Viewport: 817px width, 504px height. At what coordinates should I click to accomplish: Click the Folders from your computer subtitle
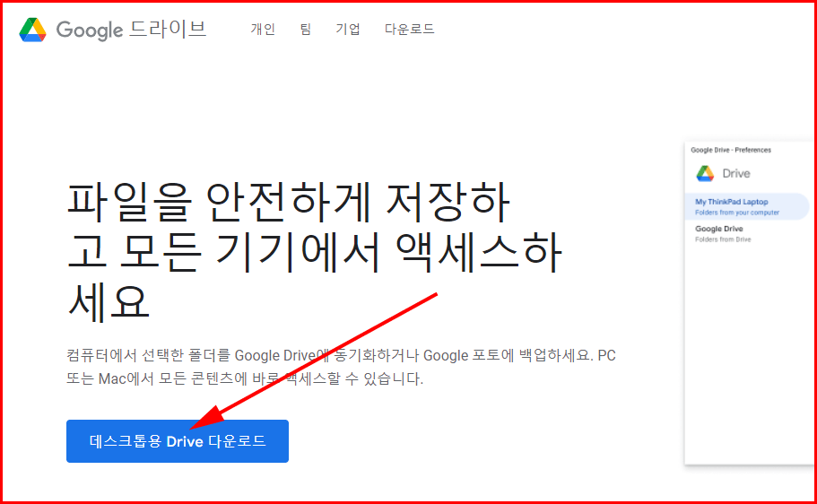(x=737, y=213)
